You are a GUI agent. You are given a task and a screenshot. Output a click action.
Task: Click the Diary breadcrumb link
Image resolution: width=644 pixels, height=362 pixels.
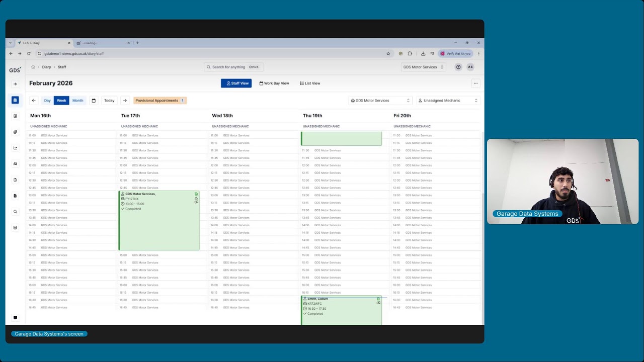coord(46,67)
